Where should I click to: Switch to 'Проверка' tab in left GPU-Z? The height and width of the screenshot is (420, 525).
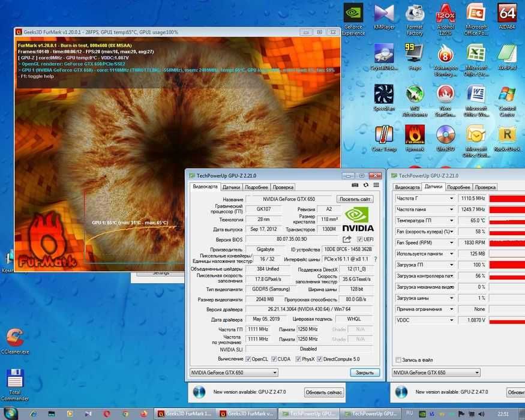(283, 187)
